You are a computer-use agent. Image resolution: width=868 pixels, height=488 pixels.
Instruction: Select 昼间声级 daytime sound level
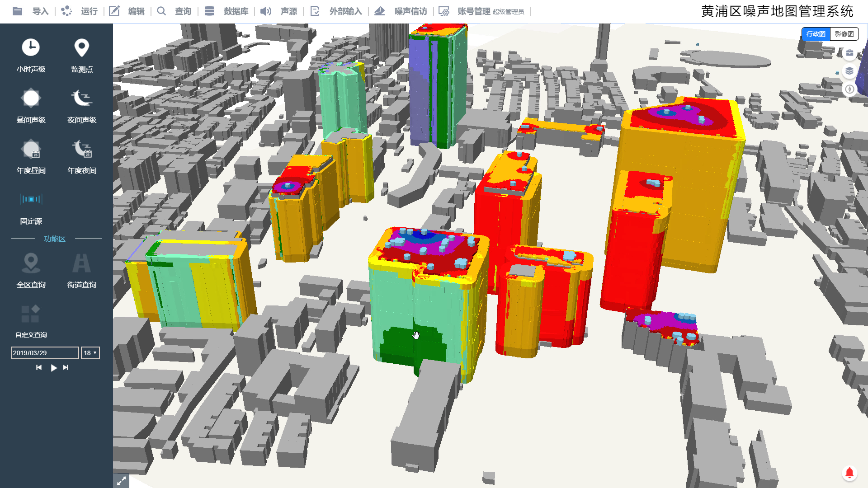click(31, 107)
